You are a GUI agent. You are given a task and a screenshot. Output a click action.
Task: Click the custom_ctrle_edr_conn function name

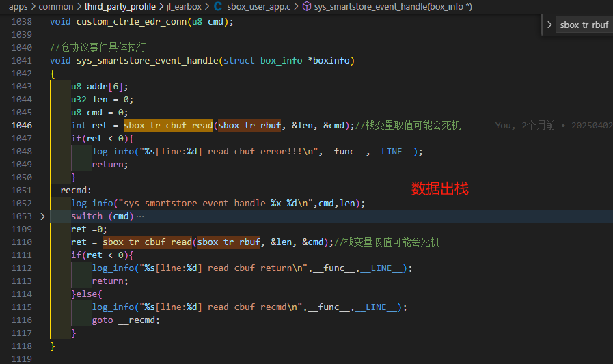(131, 22)
